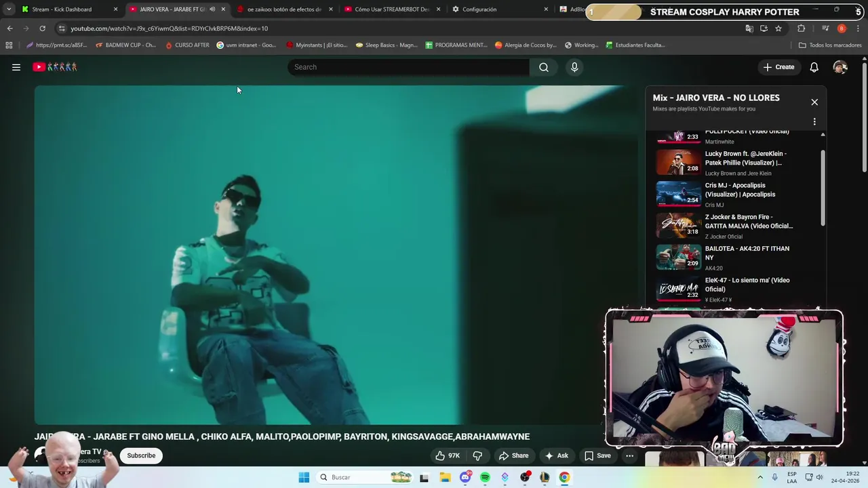868x488 pixels.
Task: Switch to the oe zaikoo tab
Action: (284, 9)
